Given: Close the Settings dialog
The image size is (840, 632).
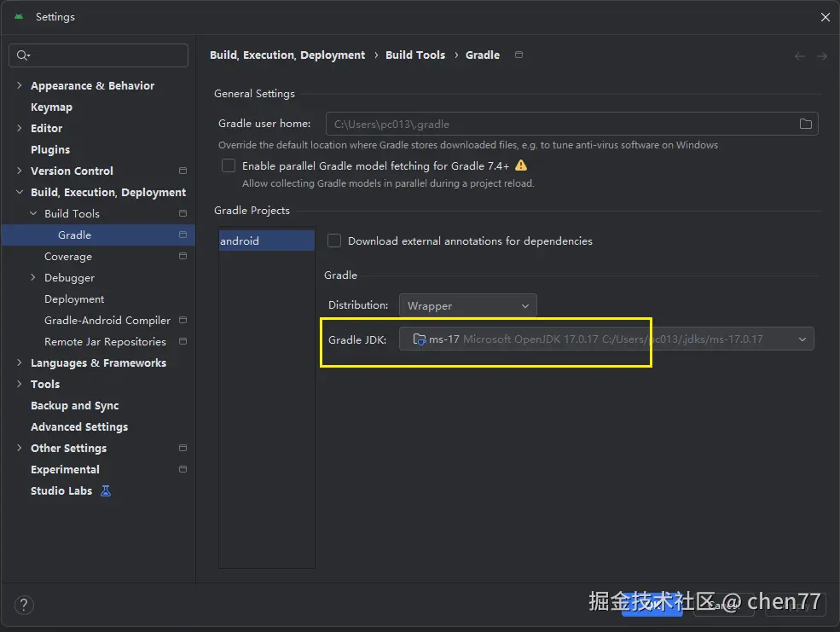Looking at the screenshot, I should [825, 17].
